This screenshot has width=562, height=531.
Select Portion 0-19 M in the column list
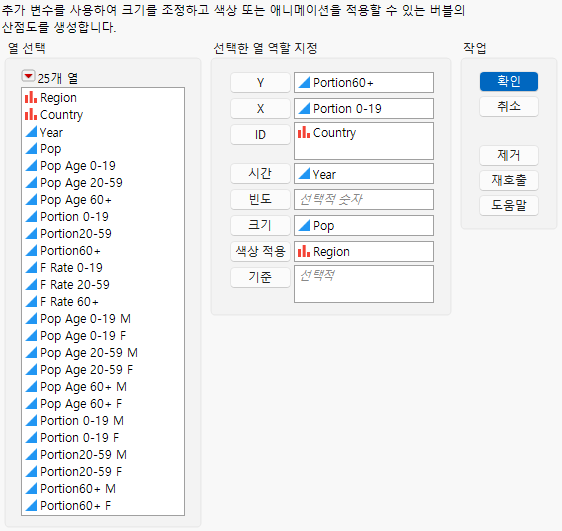click(x=103, y=421)
